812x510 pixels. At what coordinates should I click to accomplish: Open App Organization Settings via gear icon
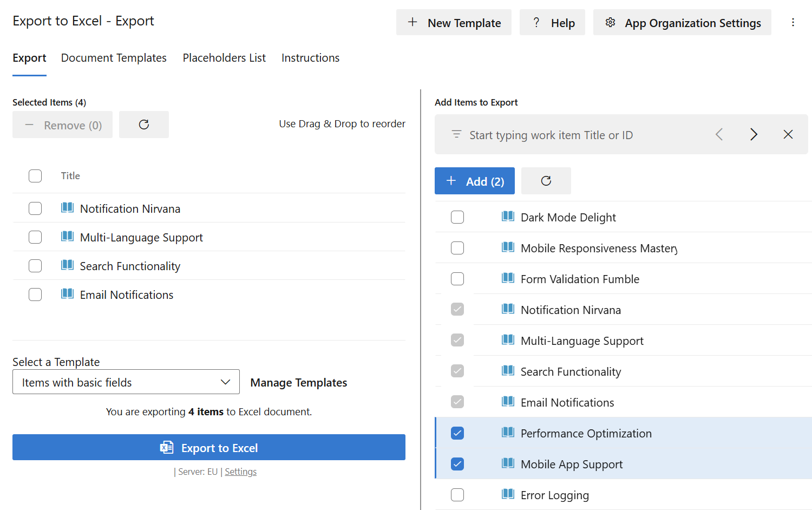[610, 22]
